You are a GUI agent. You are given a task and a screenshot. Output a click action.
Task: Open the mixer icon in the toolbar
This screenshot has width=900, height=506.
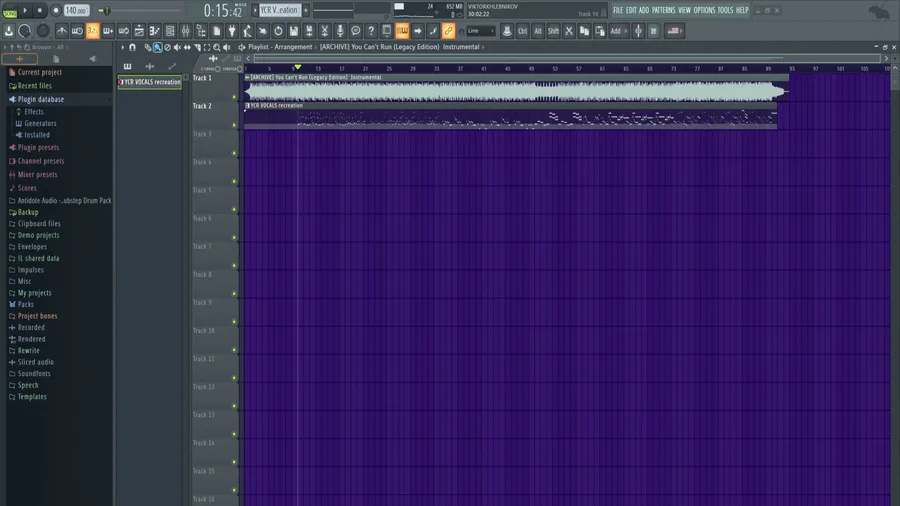(185, 31)
